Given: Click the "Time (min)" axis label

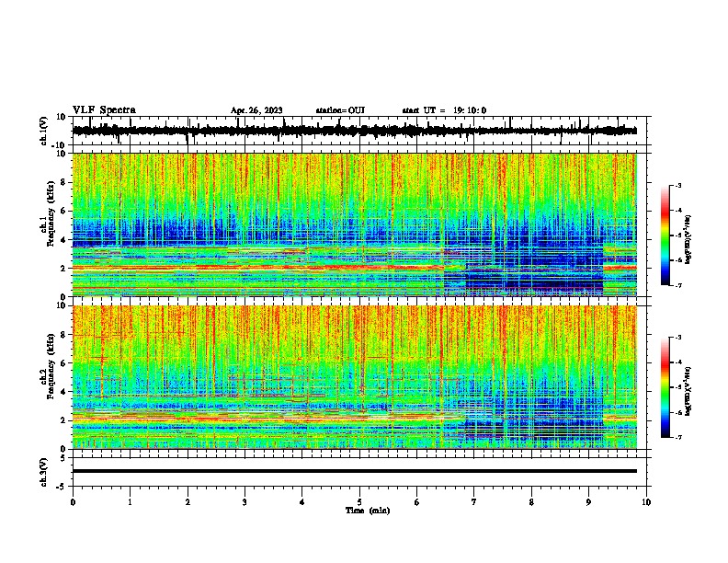Looking at the screenshot, I should point(368,511).
